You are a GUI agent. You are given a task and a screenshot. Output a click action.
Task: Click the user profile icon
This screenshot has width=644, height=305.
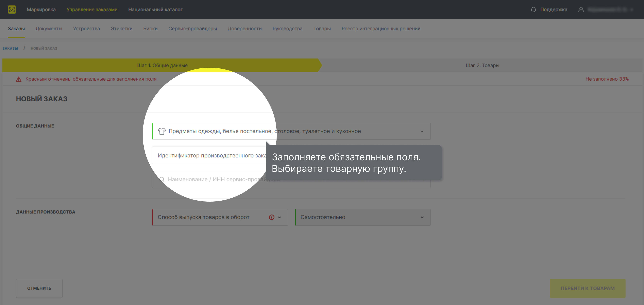[x=581, y=9]
